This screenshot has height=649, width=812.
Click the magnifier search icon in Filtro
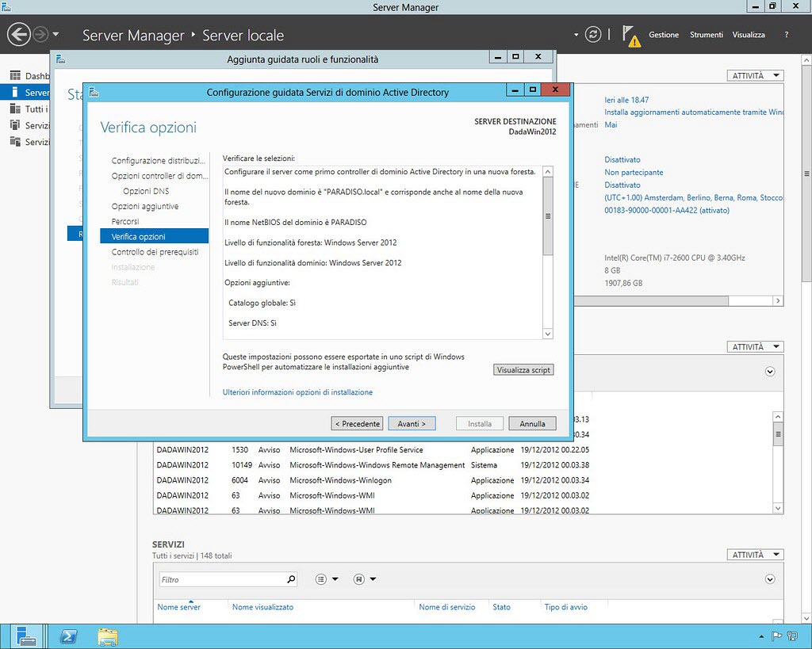[292, 579]
